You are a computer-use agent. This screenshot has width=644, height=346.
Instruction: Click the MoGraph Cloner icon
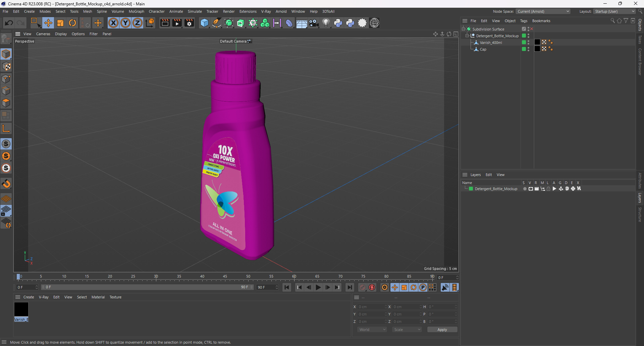click(x=265, y=23)
